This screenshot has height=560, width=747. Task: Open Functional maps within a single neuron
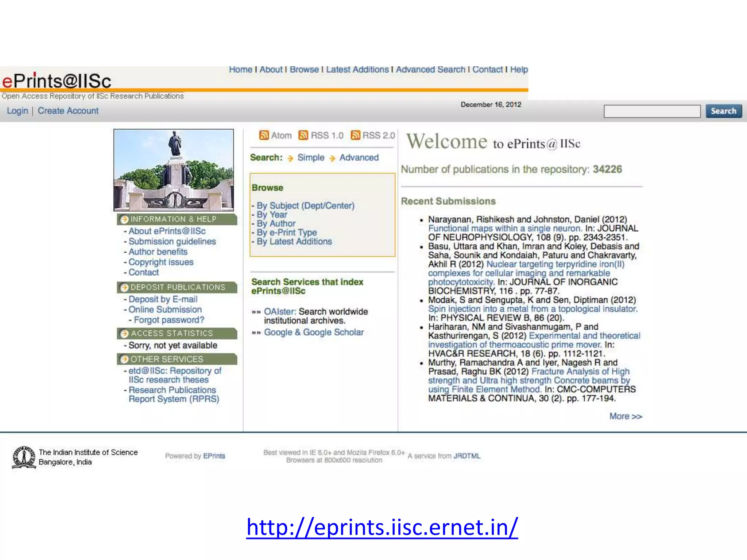click(505, 229)
